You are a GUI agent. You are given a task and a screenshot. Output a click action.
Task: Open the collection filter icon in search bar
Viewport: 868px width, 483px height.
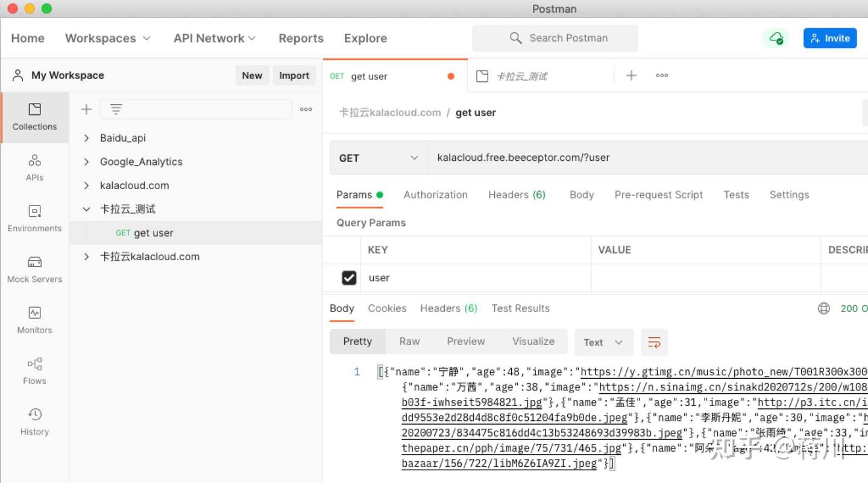[115, 109]
